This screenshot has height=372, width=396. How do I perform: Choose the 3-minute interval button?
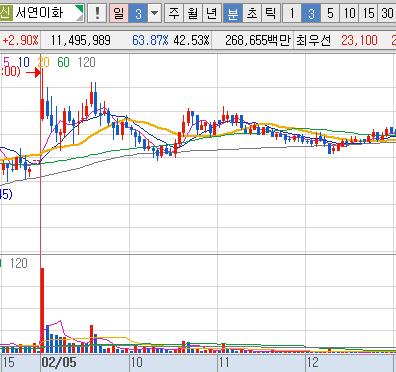coord(311,13)
